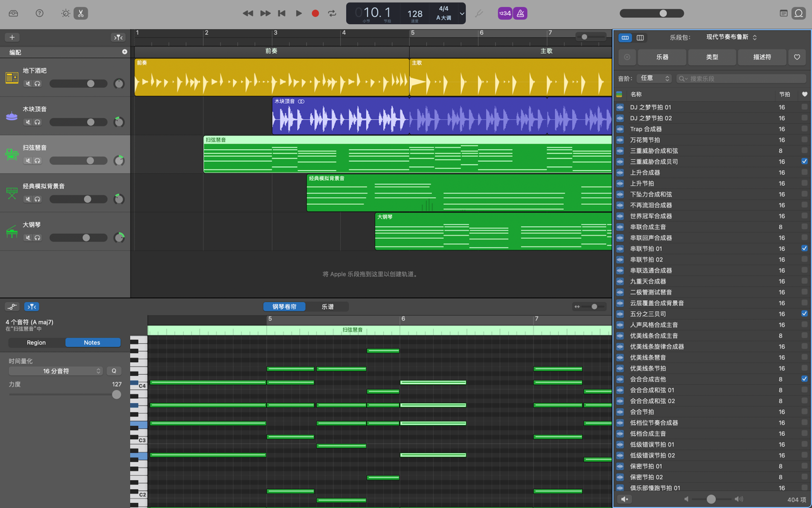The image size is (812, 508).
Task: Open the 音阶 任意 dropdown
Action: click(x=654, y=78)
